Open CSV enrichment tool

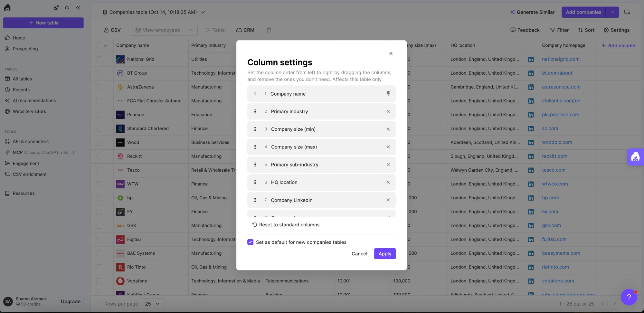coord(30,174)
